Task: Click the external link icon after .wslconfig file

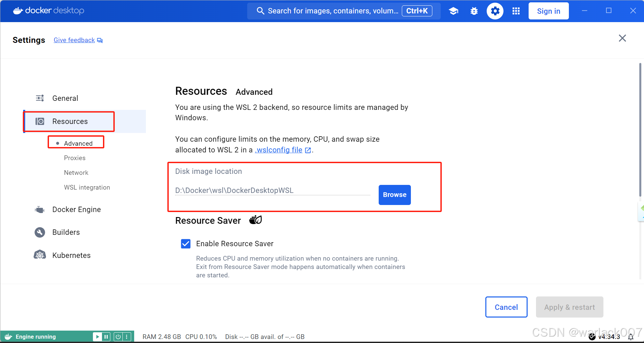Action: [308, 150]
